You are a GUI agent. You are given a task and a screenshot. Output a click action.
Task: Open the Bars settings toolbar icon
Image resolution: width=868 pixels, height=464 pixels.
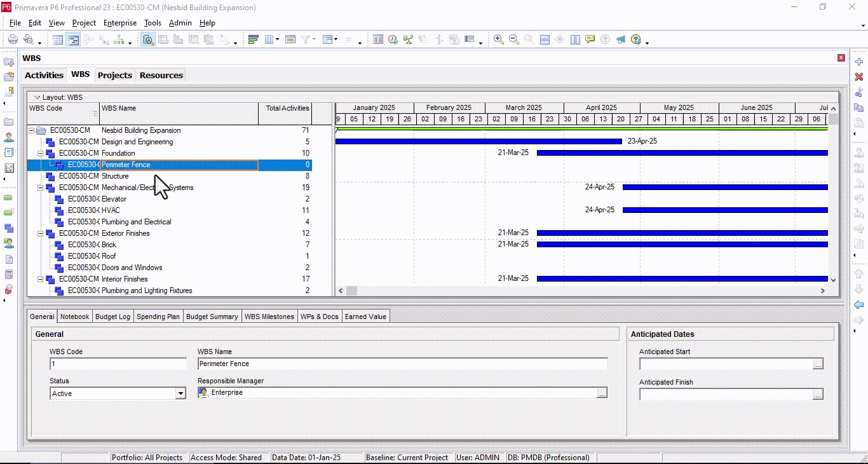[x=253, y=39]
